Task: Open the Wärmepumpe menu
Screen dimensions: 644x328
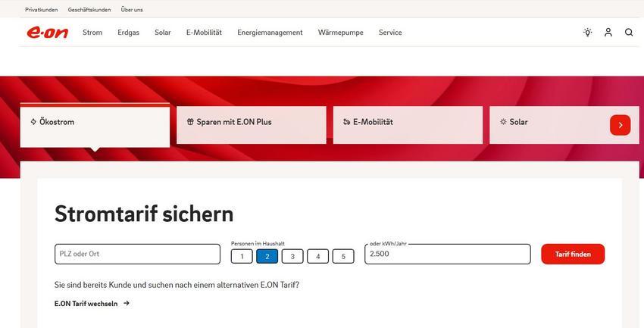Action: 340,33
